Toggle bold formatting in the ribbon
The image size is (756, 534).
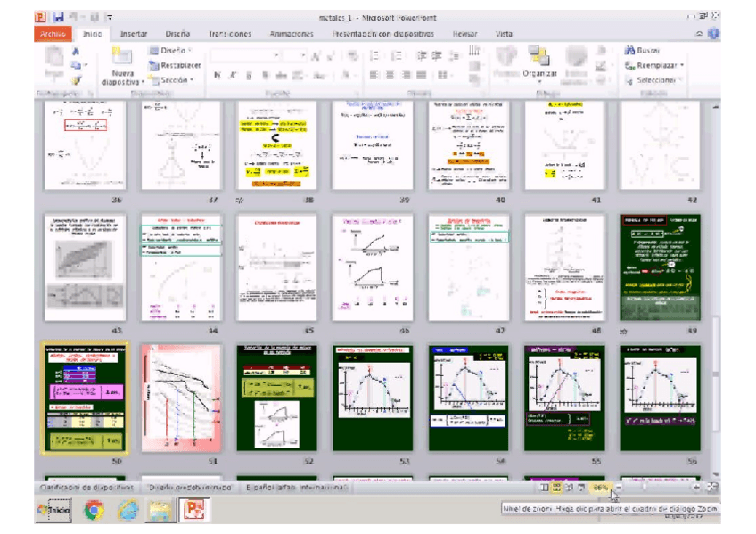pos(217,76)
